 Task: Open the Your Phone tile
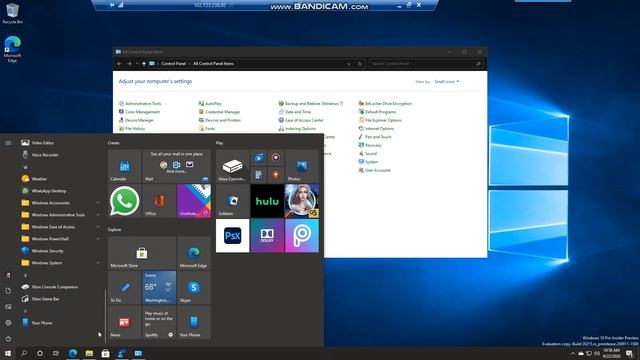click(194, 322)
